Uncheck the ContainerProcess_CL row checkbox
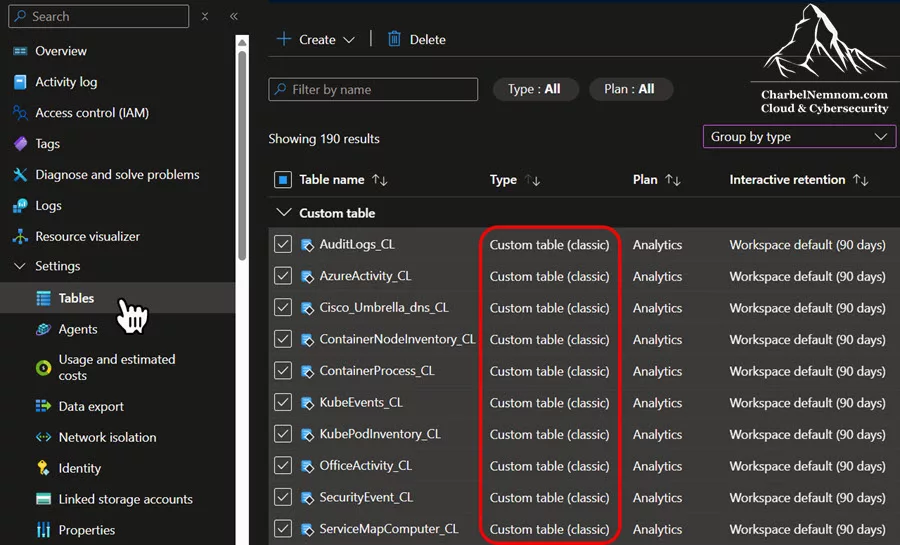This screenshot has height=545, width=900. pos(283,371)
